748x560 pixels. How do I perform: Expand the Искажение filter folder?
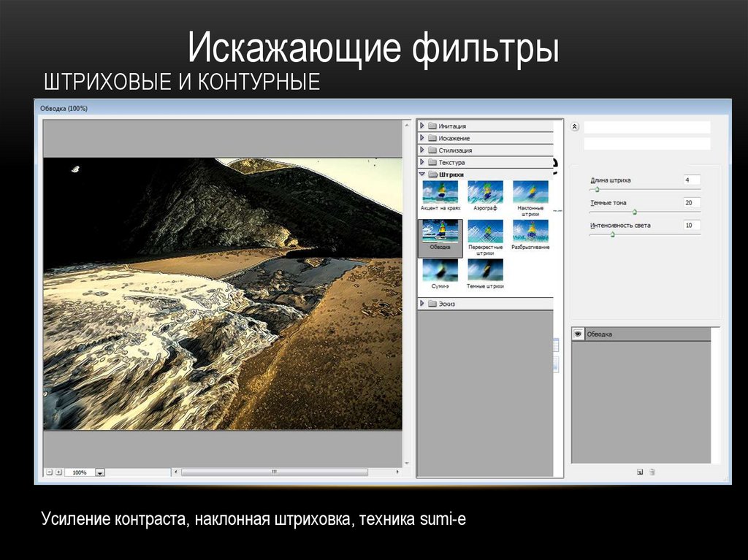422,138
